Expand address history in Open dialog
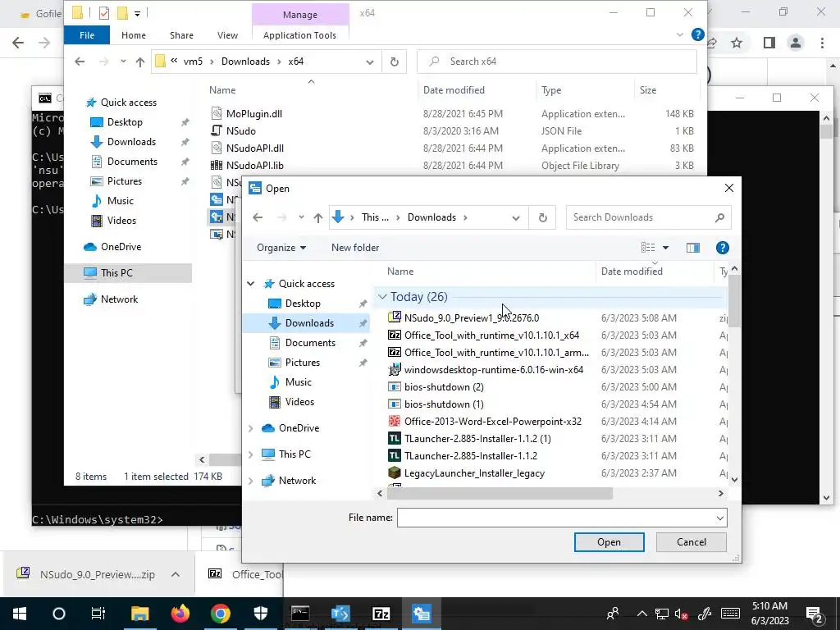The height and width of the screenshot is (630, 840). point(515,217)
